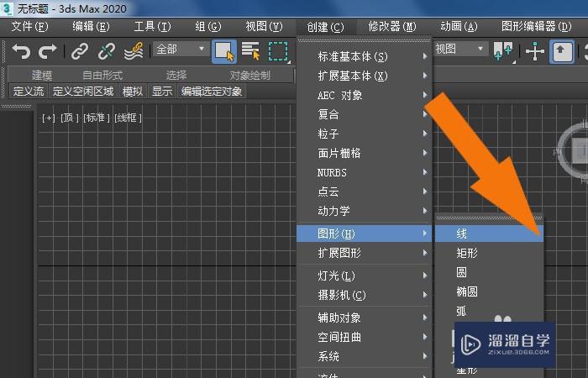This screenshot has height=378, width=588.
Task: Click viewport [+] general label
Action: click(49, 118)
